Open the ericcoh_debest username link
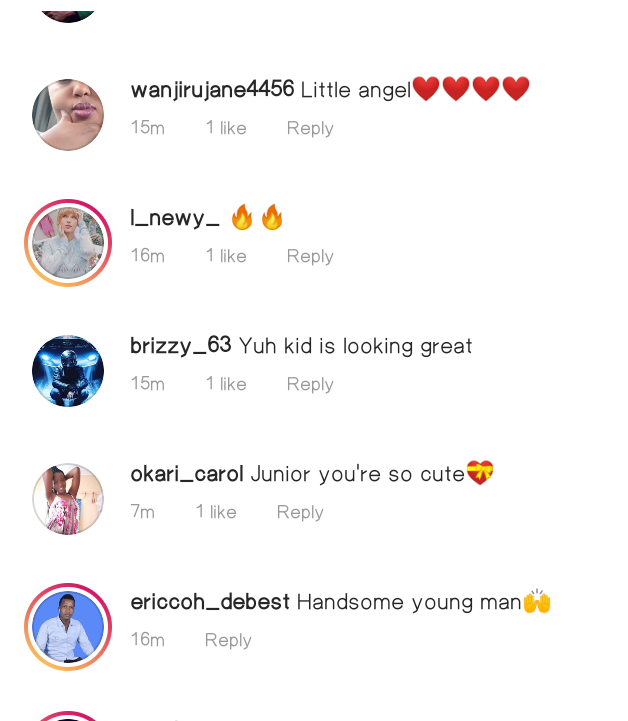 coord(210,601)
